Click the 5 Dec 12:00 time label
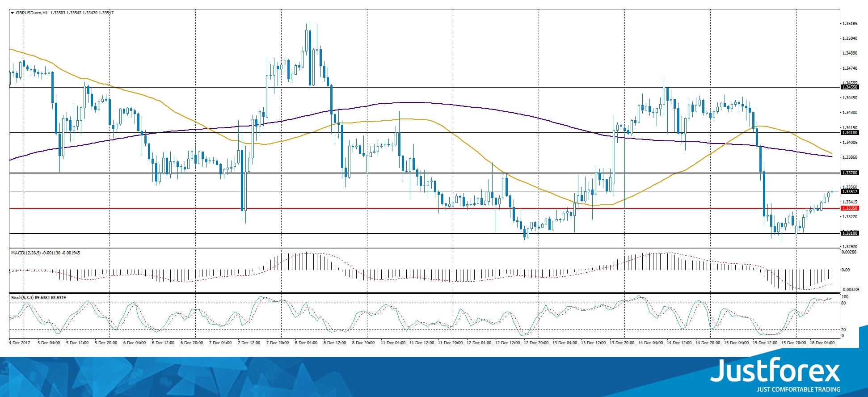Screen dimensions: 868x397 pos(77,343)
